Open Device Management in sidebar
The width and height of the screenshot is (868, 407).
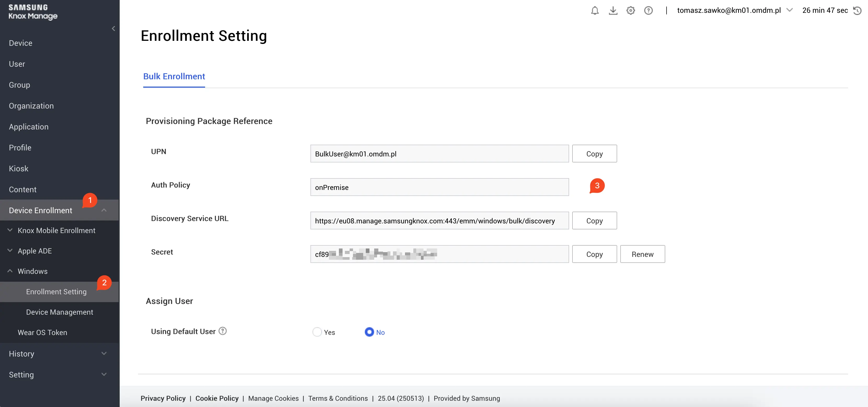coord(59,312)
